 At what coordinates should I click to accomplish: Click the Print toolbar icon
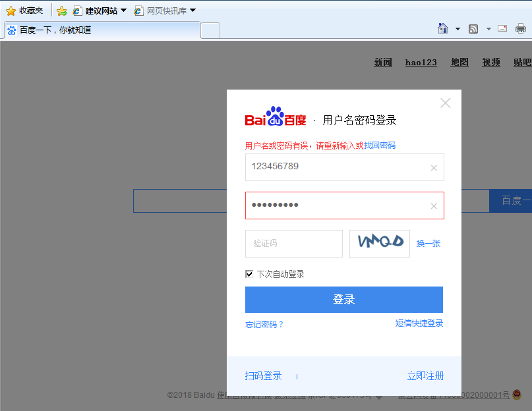point(521,28)
